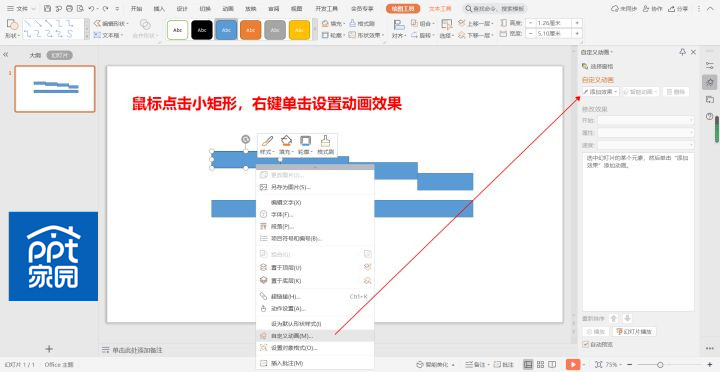
Task: Click the Redo arrow icon
Action: 106,8
